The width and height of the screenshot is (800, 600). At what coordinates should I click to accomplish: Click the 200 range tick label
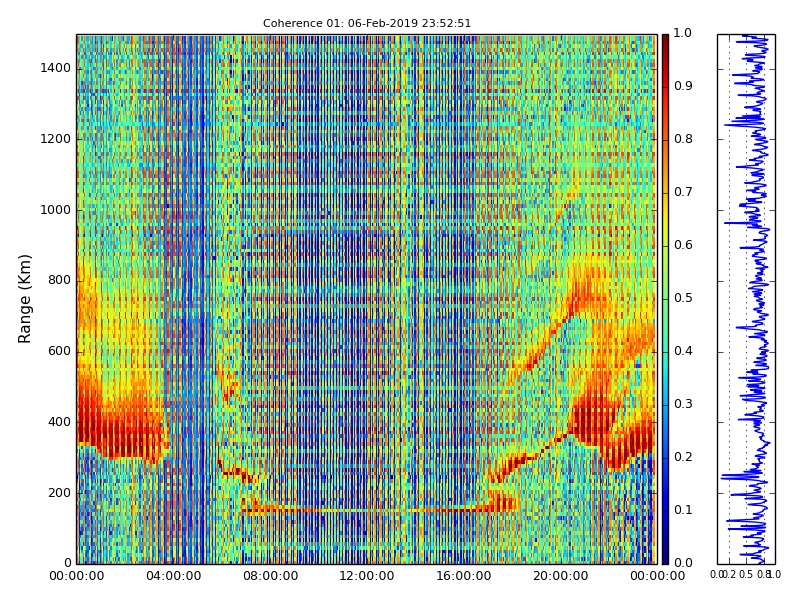point(59,493)
